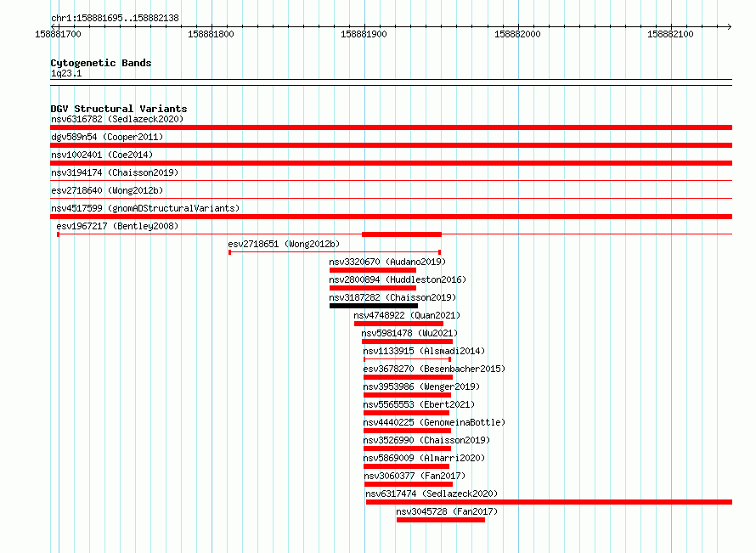Click the red bar under nsv3953986
This screenshot has height=553, width=756.
coord(407,395)
